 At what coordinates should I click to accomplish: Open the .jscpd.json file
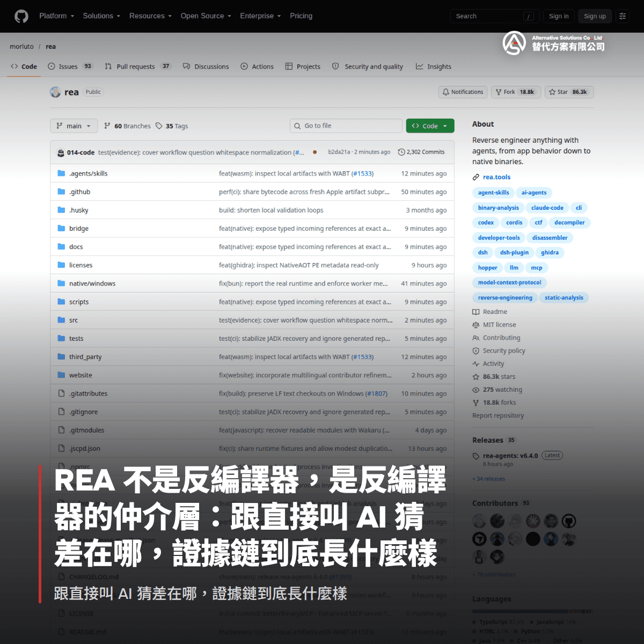tap(84, 449)
